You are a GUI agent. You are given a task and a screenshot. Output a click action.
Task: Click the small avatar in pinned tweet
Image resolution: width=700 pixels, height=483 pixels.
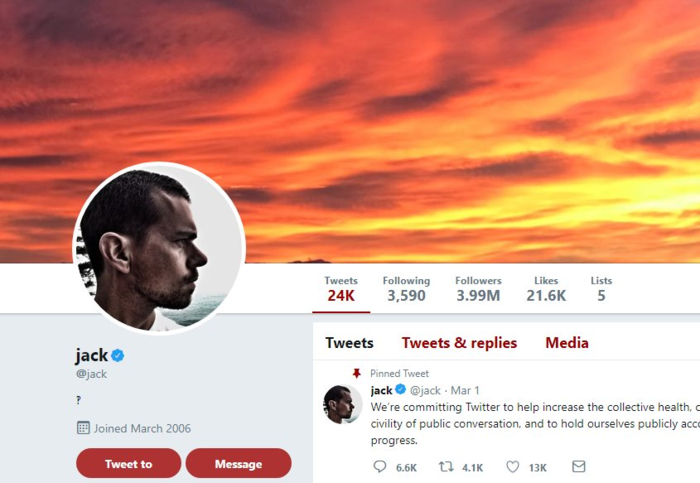tap(342, 404)
